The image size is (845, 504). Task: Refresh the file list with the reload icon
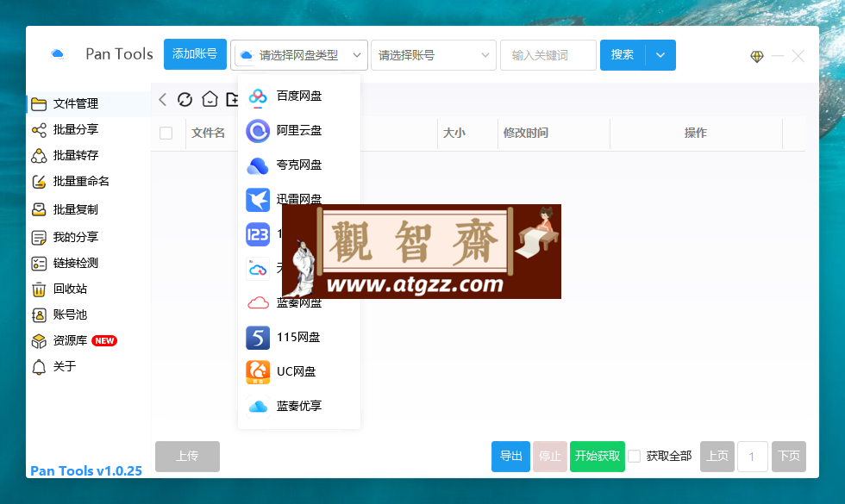tap(185, 100)
